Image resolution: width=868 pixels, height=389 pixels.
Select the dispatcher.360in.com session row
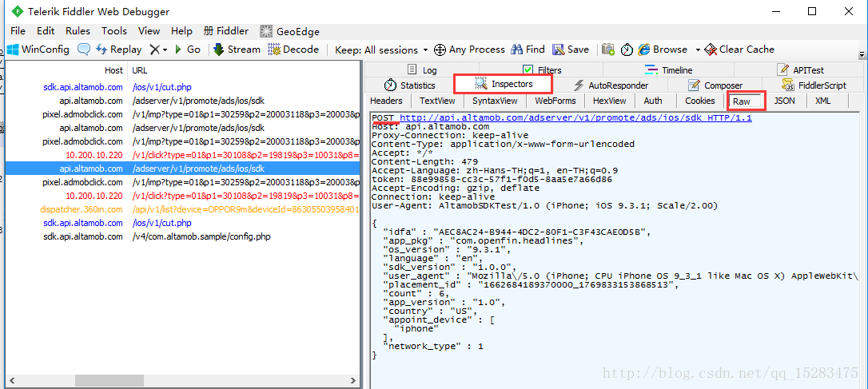click(183, 209)
